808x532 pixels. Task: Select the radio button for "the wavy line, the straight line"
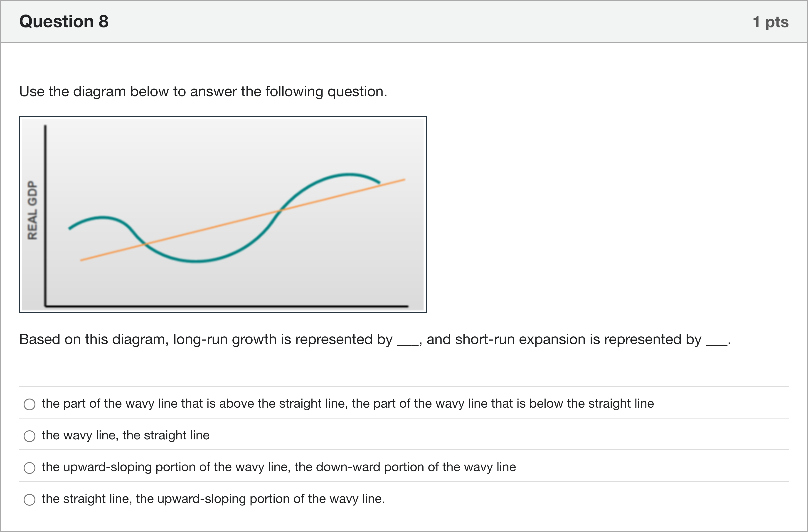click(30, 436)
